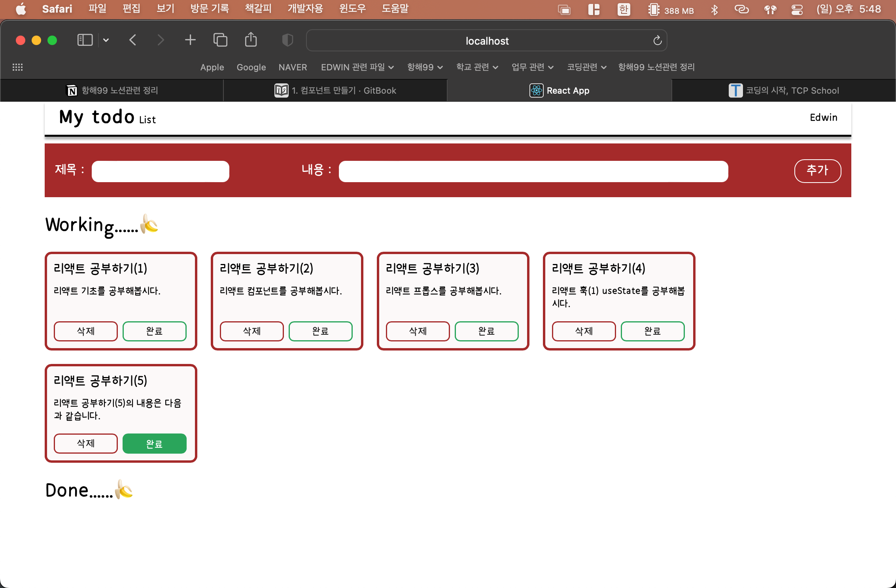Image resolution: width=896 pixels, height=588 pixels.
Task: Click the Safari sidebar toggle icon
Action: click(x=85, y=40)
